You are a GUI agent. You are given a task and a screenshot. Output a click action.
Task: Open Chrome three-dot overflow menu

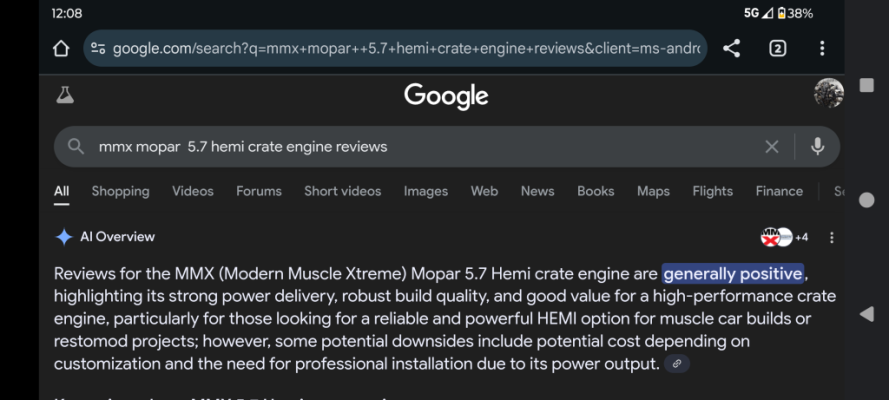click(822, 49)
